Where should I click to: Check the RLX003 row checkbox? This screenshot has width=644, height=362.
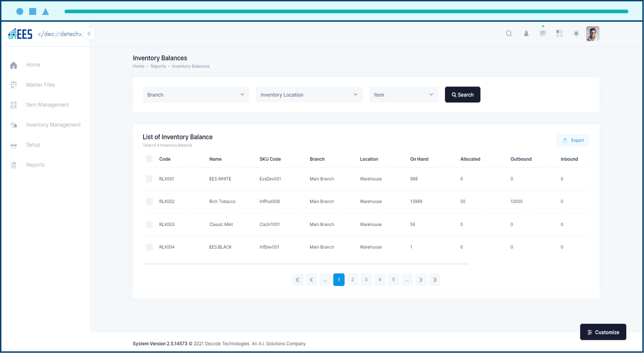(149, 225)
